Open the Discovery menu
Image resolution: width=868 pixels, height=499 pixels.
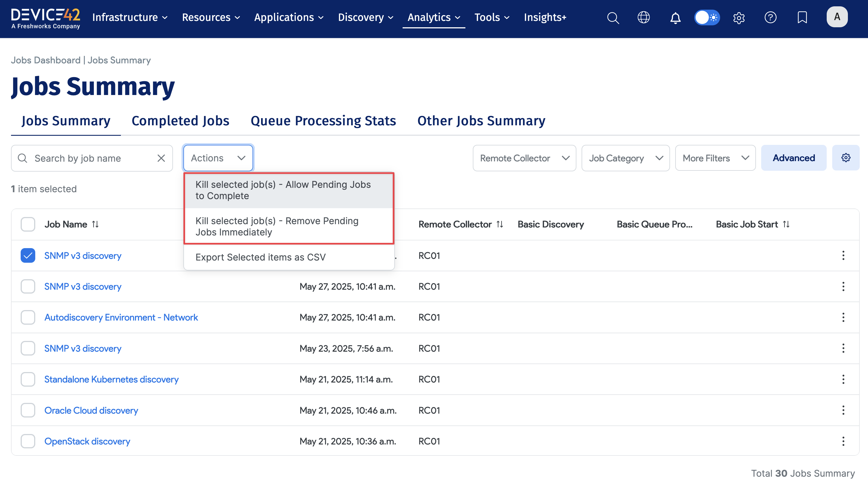(x=366, y=17)
